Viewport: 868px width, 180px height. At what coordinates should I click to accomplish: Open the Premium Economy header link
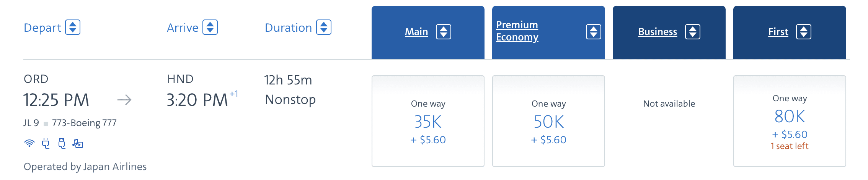pos(517,31)
